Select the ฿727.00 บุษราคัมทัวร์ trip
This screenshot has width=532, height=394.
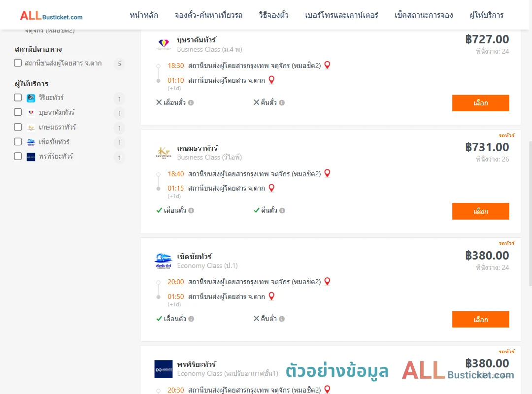(x=480, y=103)
